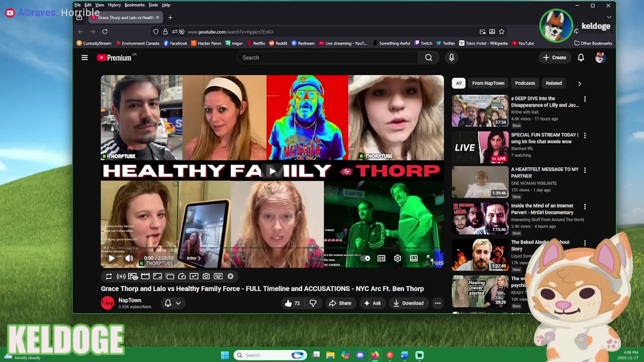Click the audio boost icon below the video

[x=121, y=276]
